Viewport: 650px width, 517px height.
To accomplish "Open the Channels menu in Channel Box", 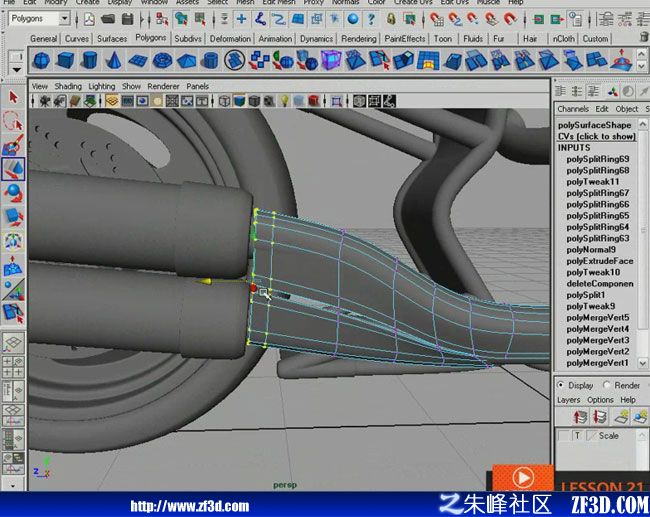I will pyautogui.click(x=572, y=109).
